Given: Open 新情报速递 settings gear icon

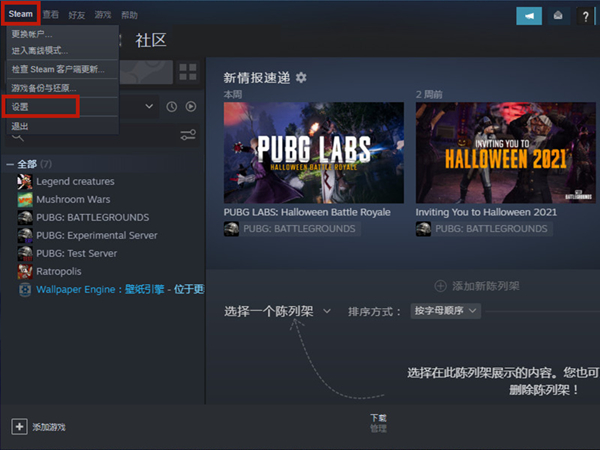Looking at the screenshot, I should pos(301,78).
